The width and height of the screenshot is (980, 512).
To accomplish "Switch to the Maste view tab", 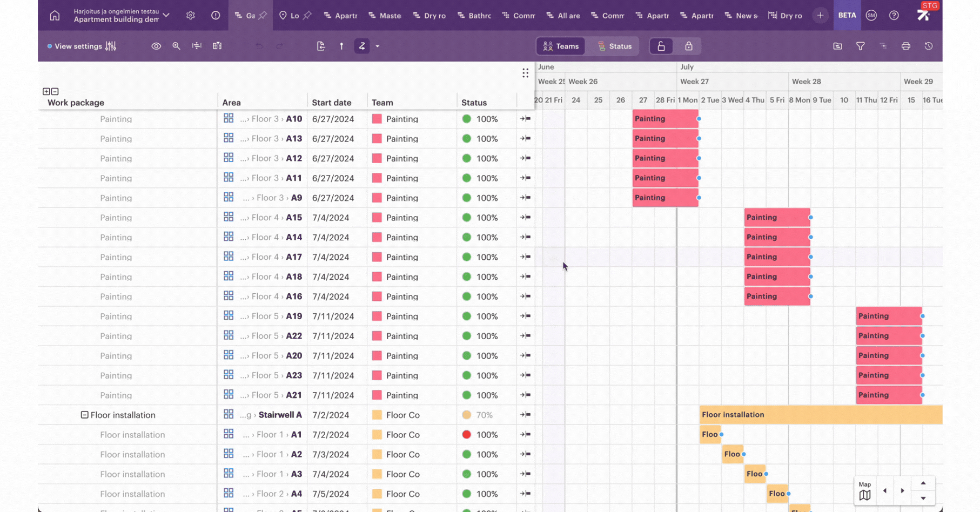I will (x=385, y=16).
